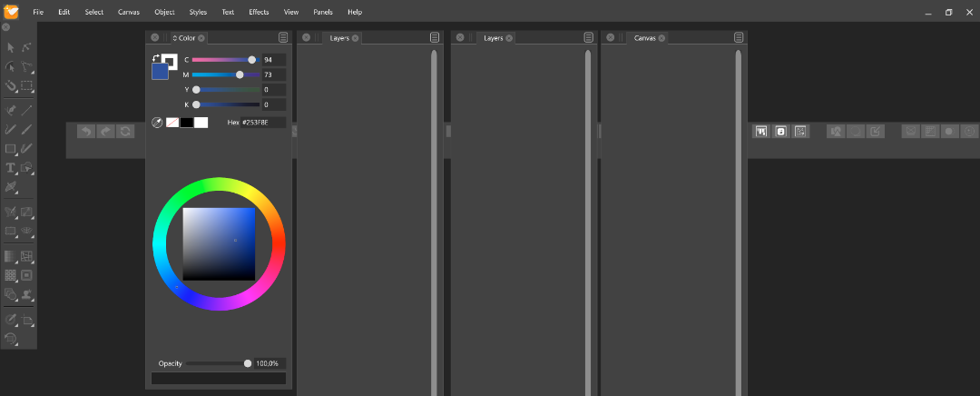The height and width of the screenshot is (396, 980).
Task: Choose the Pen tool in toolbox
Action: pyautogui.click(x=11, y=110)
